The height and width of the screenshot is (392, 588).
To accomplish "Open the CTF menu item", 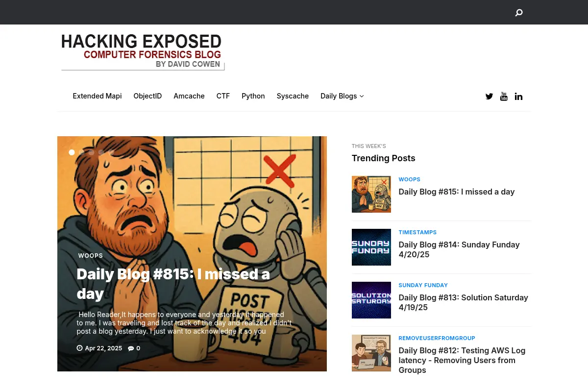I will [x=223, y=96].
